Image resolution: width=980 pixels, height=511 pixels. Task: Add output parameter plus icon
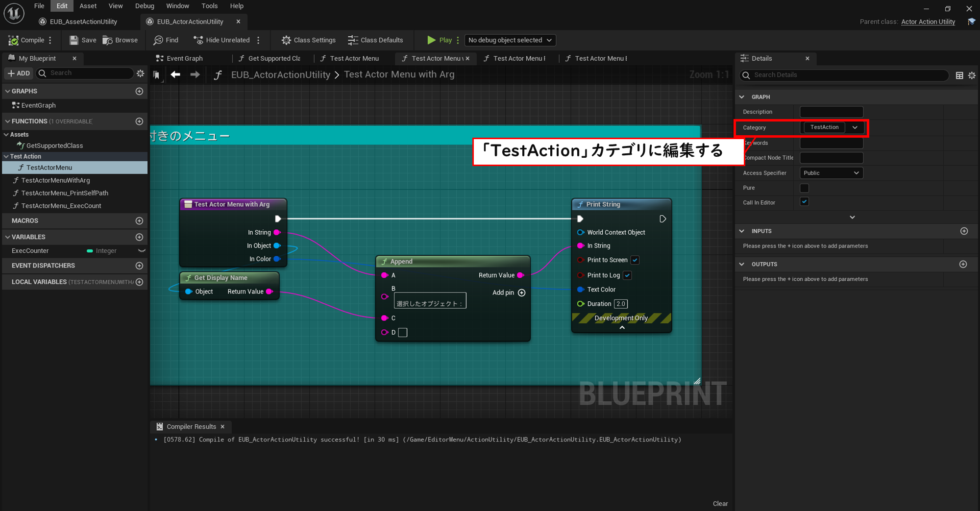click(x=963, y=264)
